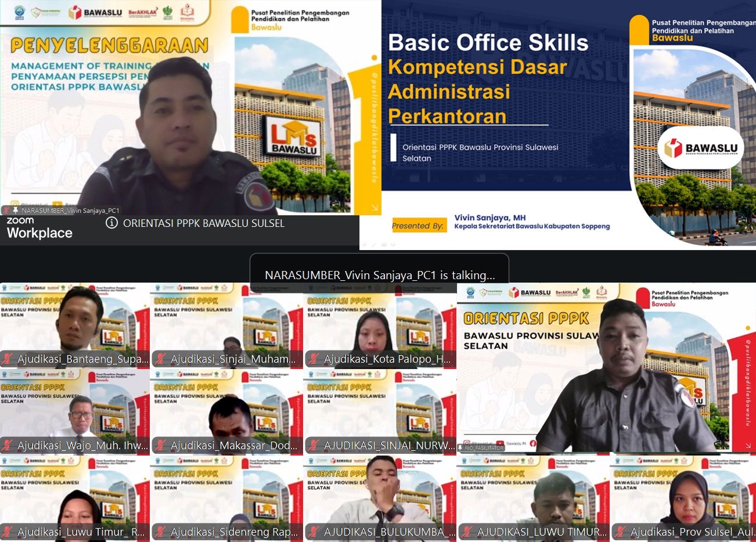
Task: Click muted mic icon for Ajudikasi_Wajo_Muh. Ihw
Action: pos(8,446)
